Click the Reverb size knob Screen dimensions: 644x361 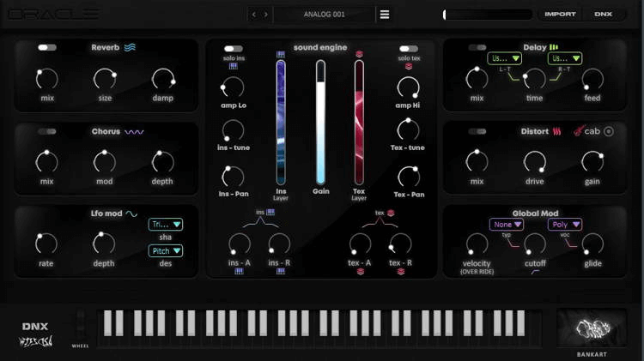(105, 79)
